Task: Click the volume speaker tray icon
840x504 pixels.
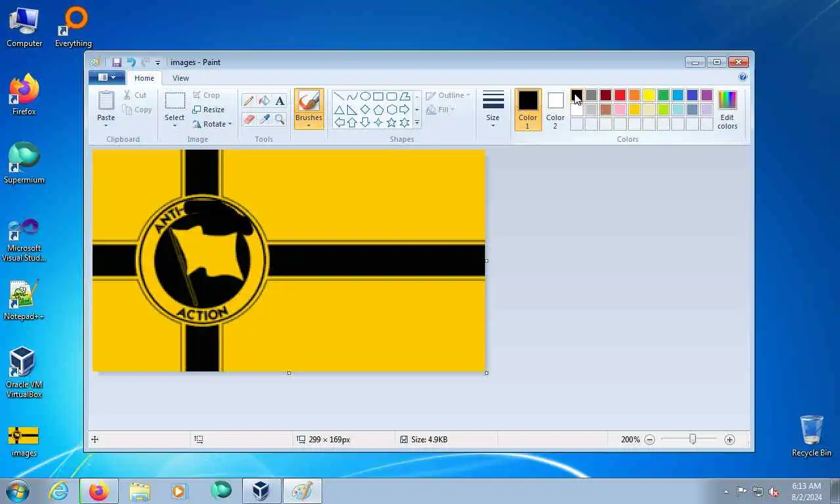Action: click(x=774, y=492)
